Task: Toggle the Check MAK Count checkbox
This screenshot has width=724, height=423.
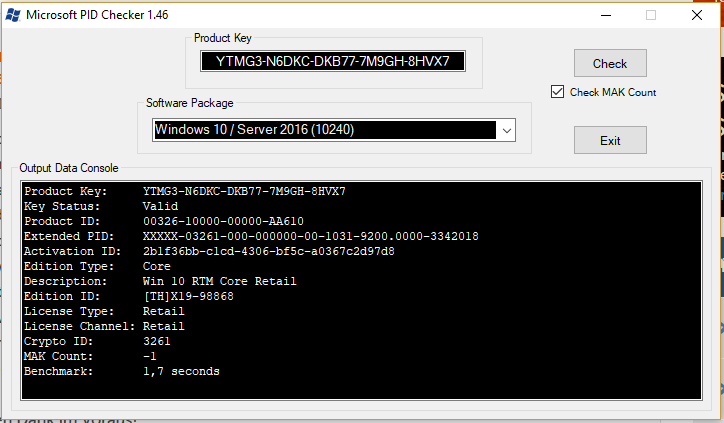Action: pyautogui.click(x=558, y=92)
